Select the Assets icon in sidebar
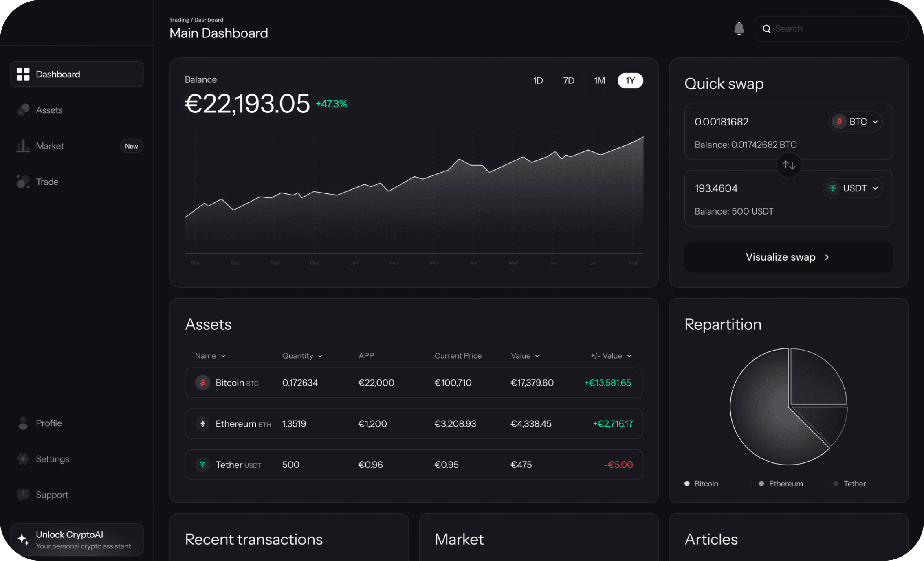 coord(23,110)
